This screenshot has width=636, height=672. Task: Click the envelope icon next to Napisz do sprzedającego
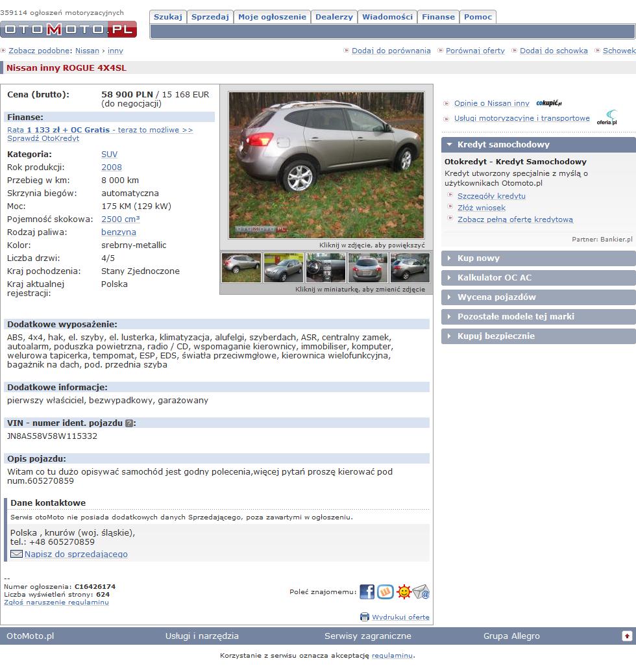point(16,554)
